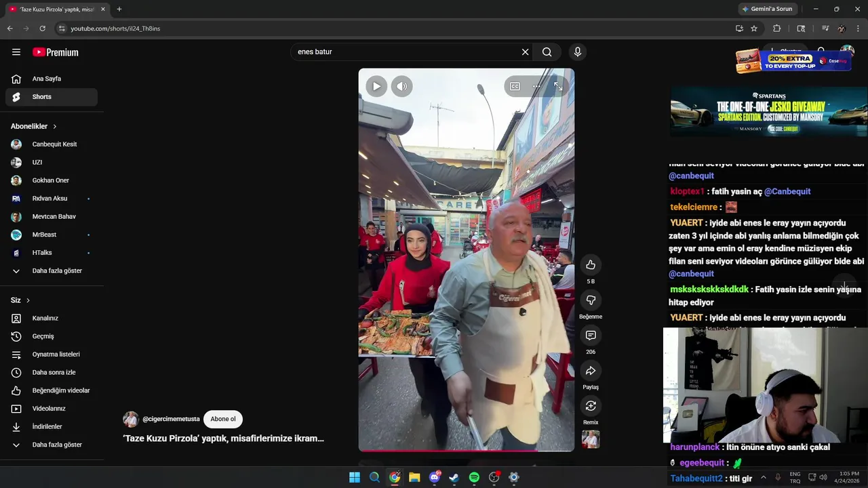Play the Shorts video
The image size is (868, 488).
click(x=376, y=86)
